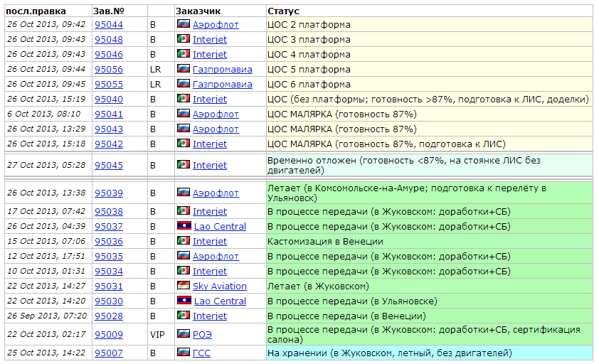
Task: Click Russian flag icon in row 95039
Action: click(x=184, y=192)
